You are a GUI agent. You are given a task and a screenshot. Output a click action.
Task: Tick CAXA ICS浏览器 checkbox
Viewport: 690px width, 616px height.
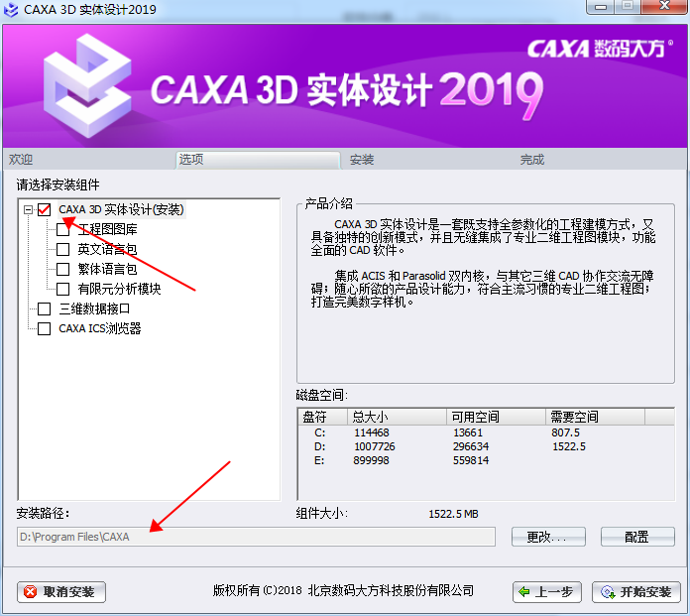click(x=44, y=328)
